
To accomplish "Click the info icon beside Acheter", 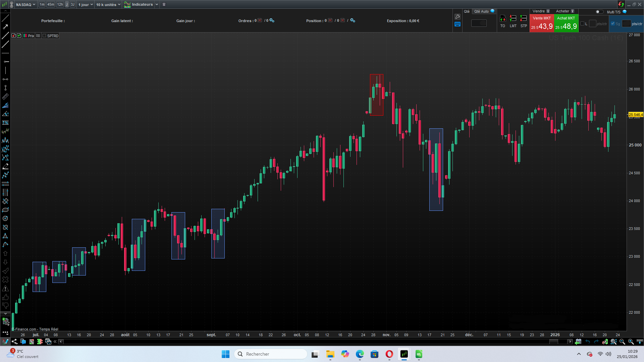I will [x=573, y=11].
